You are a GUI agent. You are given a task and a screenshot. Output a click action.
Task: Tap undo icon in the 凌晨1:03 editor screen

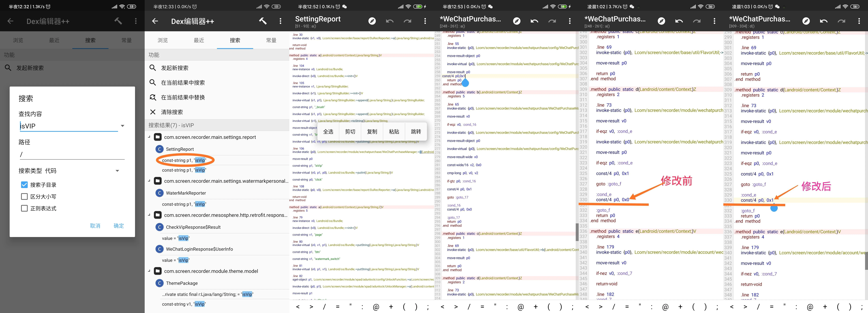(x=824, y=21)
